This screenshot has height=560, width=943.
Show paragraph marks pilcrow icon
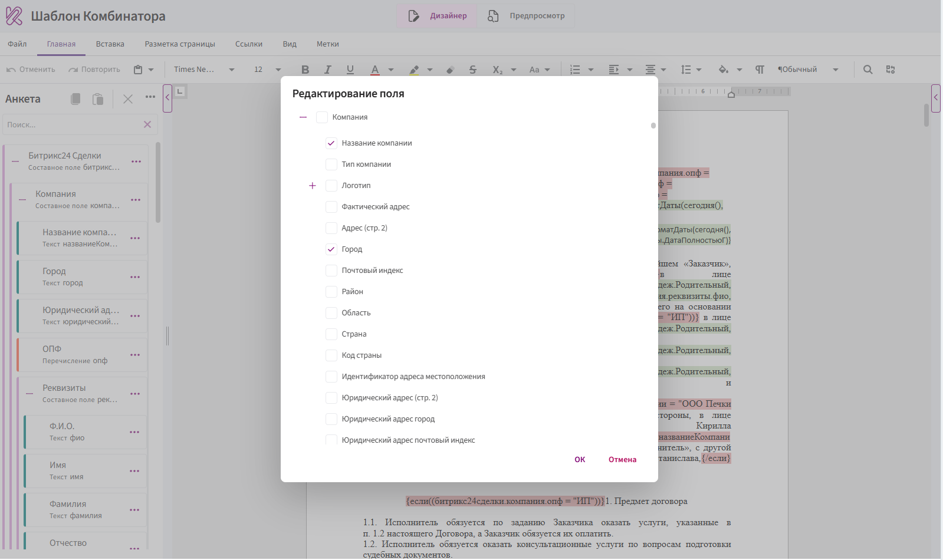coord(760,70)
